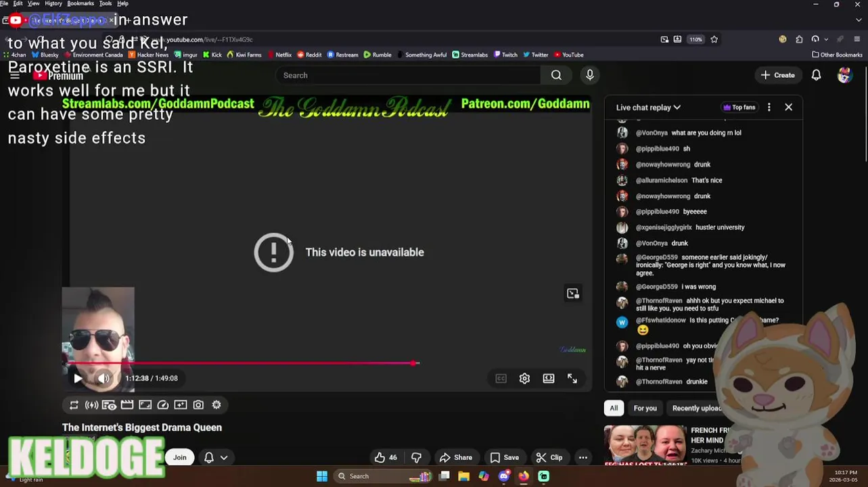Image resolution: width=868 pixels, height=487 pixels.
Task: Close the live chat panel
Action: [x=788, y=107]
